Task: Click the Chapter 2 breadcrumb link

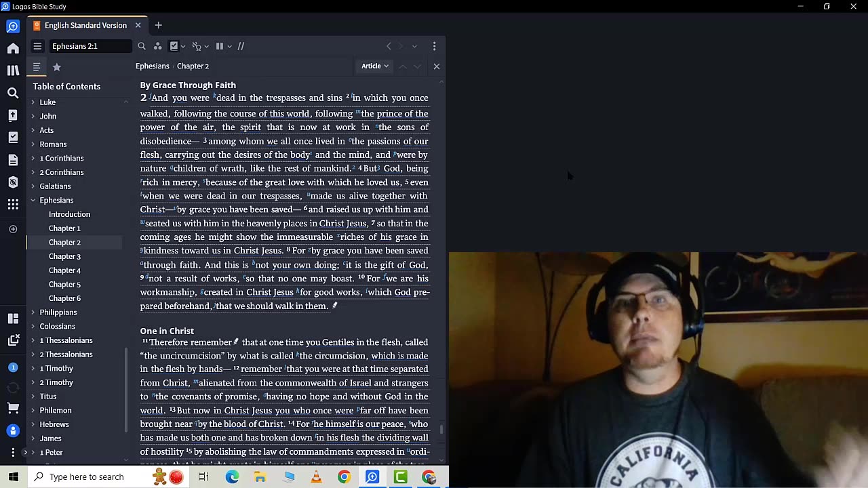Action: 193,66
